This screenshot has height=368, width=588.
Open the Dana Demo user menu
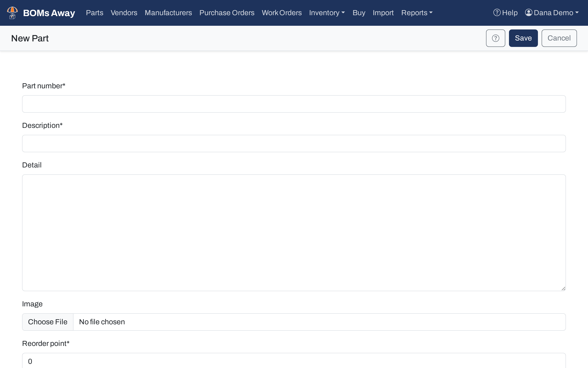[552, 13]
